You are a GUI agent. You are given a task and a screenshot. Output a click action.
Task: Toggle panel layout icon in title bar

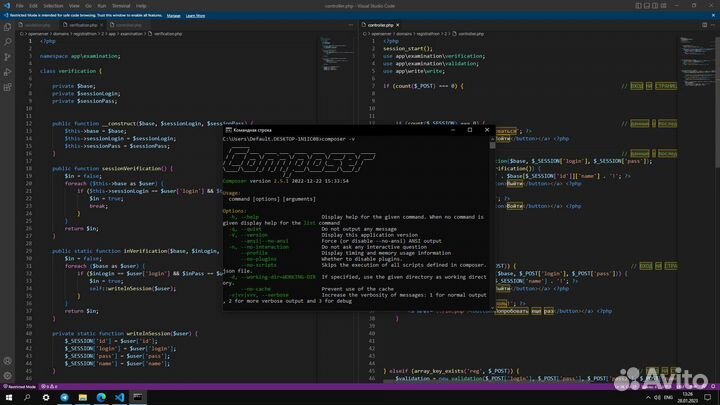[647, 6]
